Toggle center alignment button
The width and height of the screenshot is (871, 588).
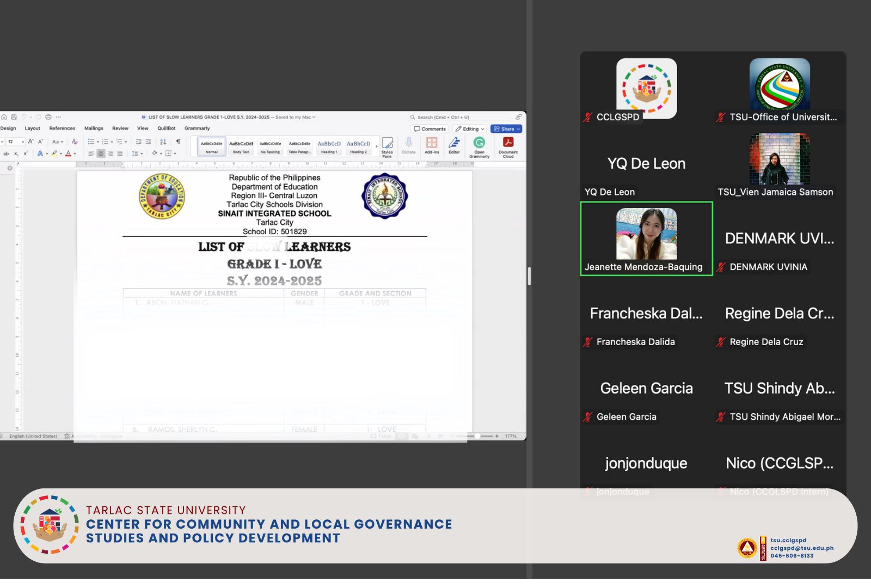[x=101, y=154]
